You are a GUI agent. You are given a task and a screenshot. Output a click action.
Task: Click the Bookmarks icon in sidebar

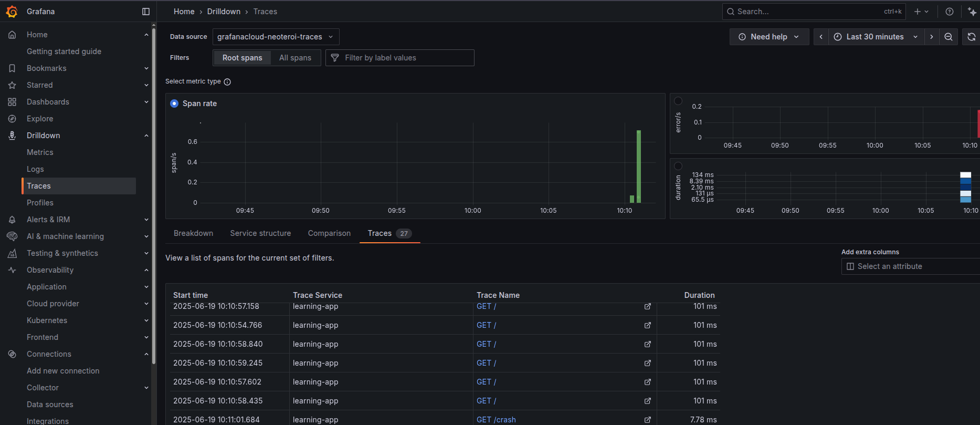[12, 68]
